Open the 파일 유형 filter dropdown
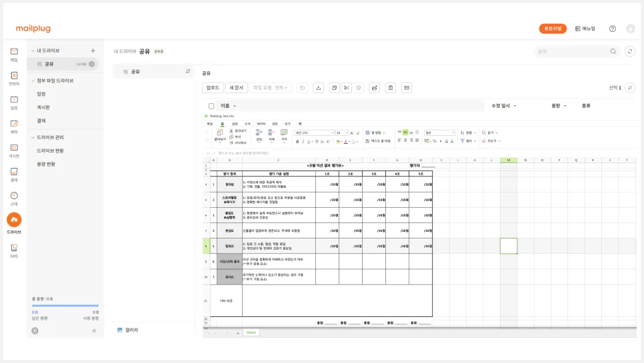This screenshot has height=363, width=644. point(270,88)
